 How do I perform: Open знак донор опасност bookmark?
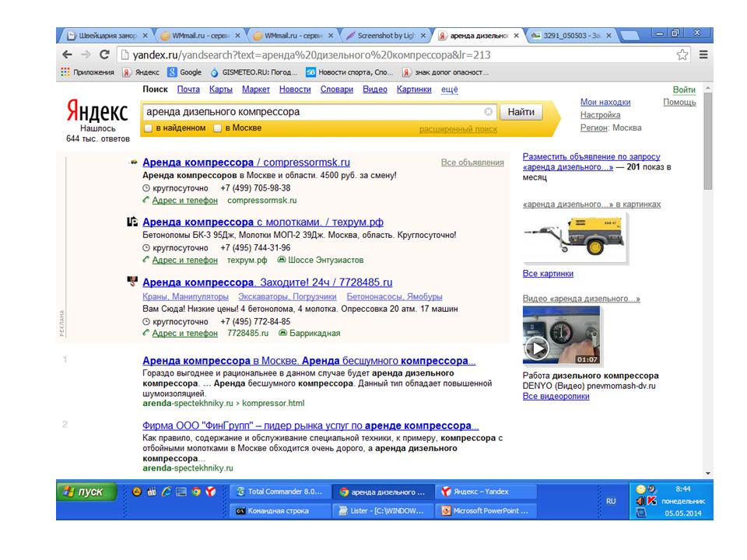pos(446,72)
